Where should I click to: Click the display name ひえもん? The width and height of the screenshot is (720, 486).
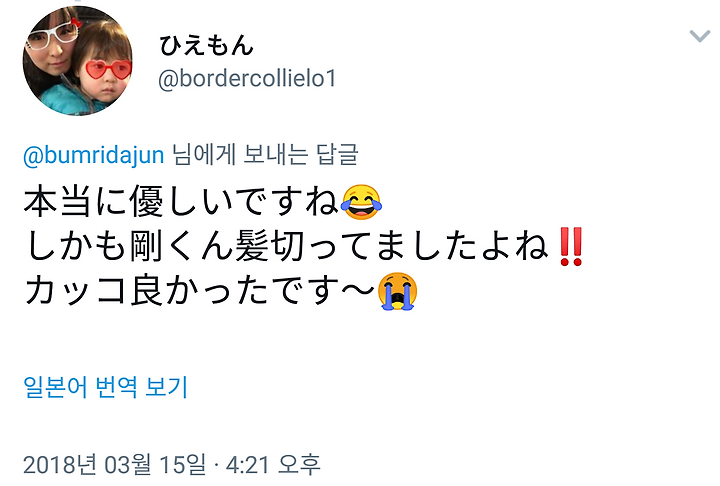pyautogui.click(x=206, y=45)
